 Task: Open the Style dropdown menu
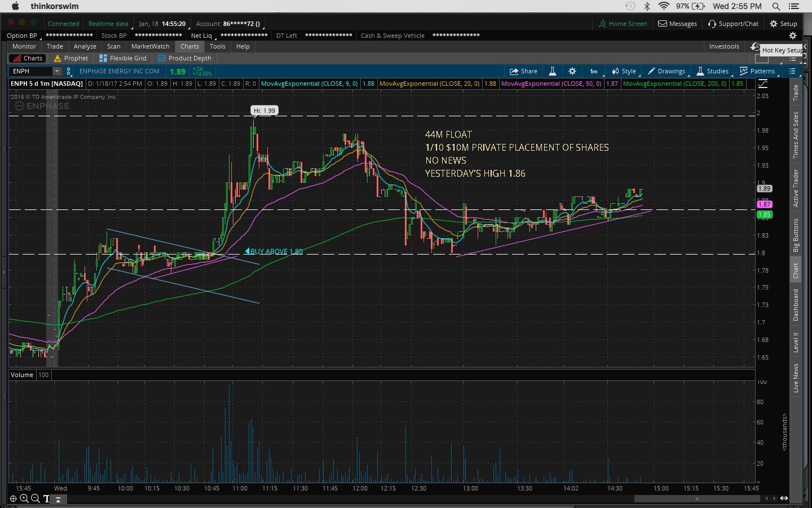pos(624,71)
